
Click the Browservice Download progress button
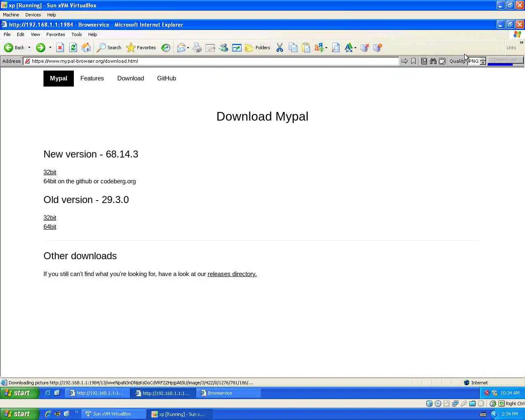coord(505,61)
